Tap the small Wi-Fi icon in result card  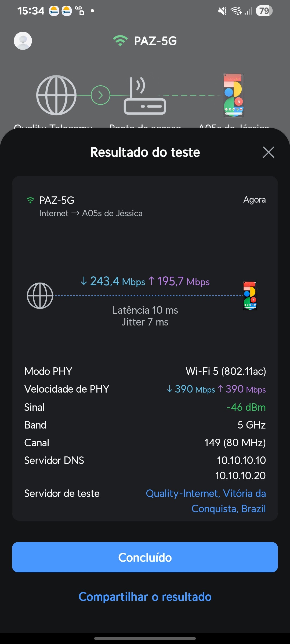coord(30,200)
